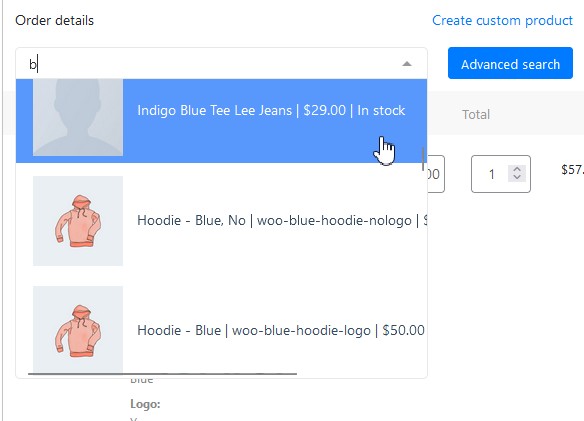This screenshot has height=421, width=584.
Task: Open the Create custom product link
Action: click(502, 20)
